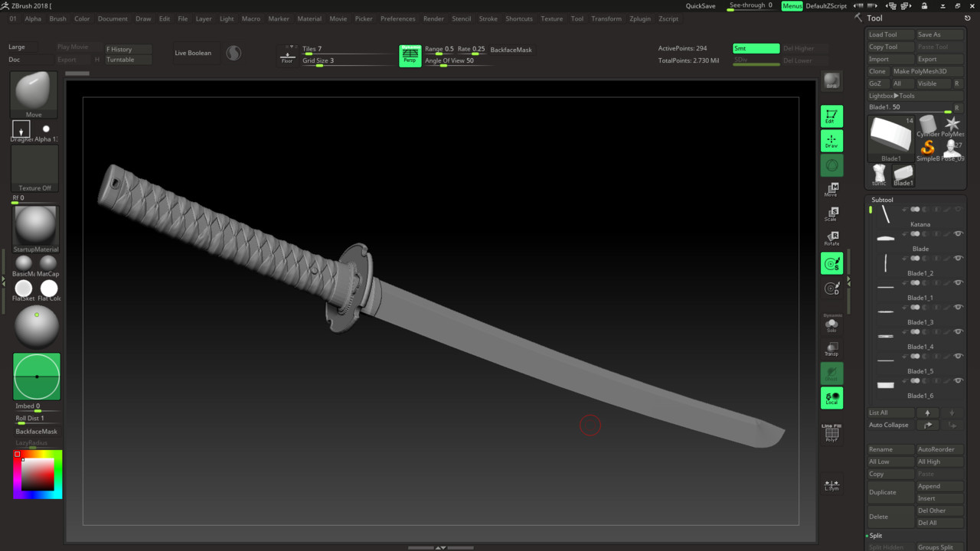Activate the Draw mode icon

831,141
